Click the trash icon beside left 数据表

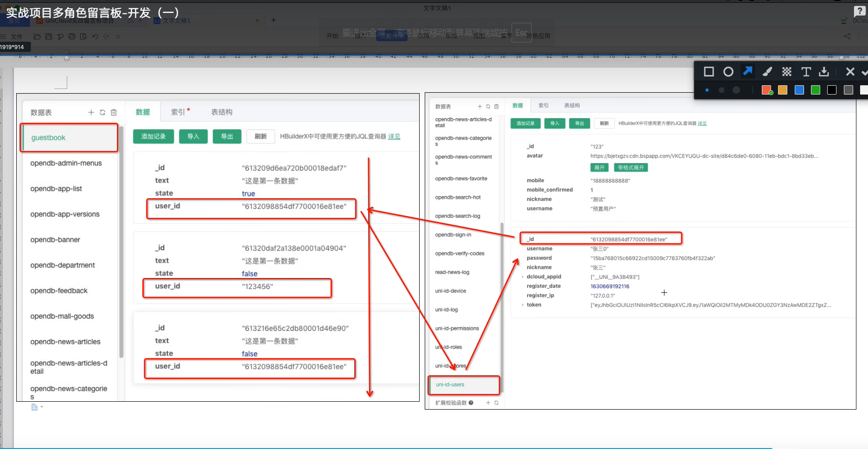pos(114,112)
